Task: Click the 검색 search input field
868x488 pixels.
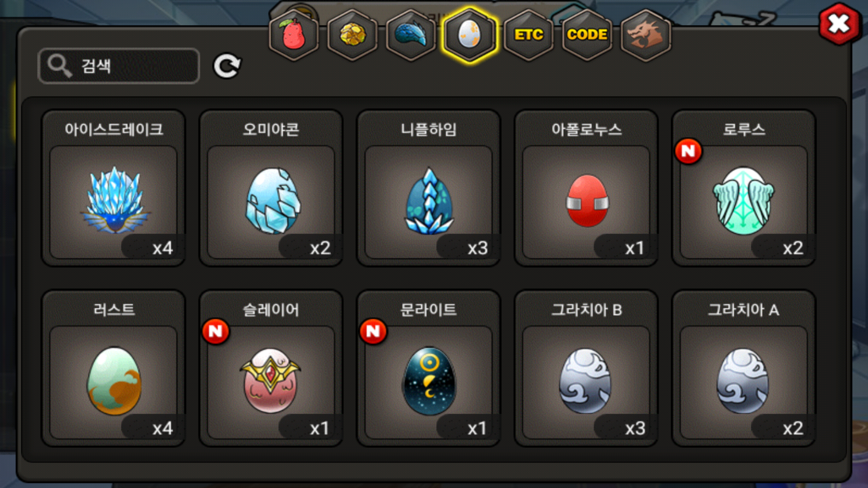Action: click(119, 66)
